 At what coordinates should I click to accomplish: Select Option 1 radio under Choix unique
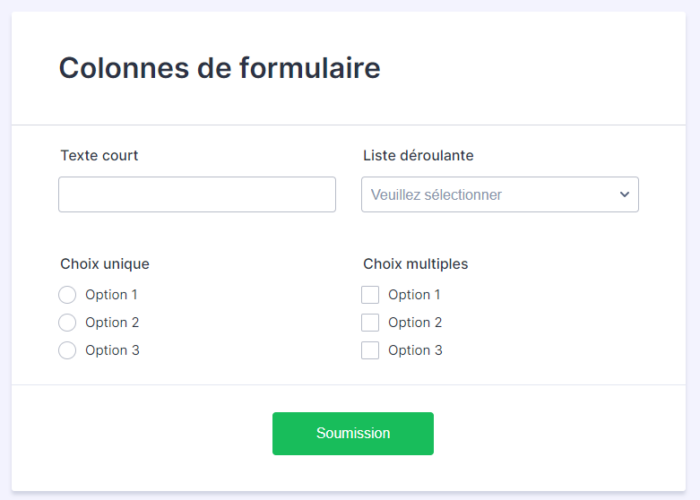pos(67,295)
